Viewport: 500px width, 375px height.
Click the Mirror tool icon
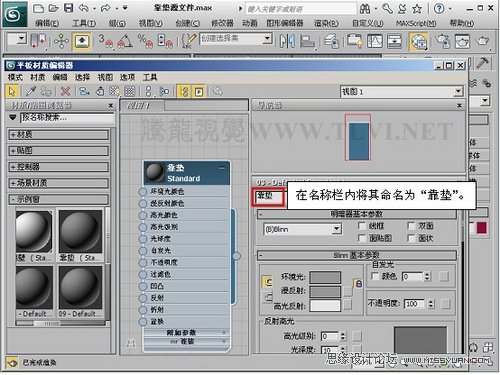[x=287, y=41]
